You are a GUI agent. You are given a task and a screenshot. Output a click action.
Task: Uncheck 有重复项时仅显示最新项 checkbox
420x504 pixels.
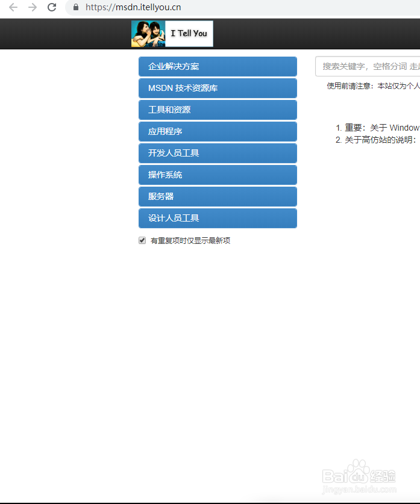pyautogui.click(x=142, y=240)
